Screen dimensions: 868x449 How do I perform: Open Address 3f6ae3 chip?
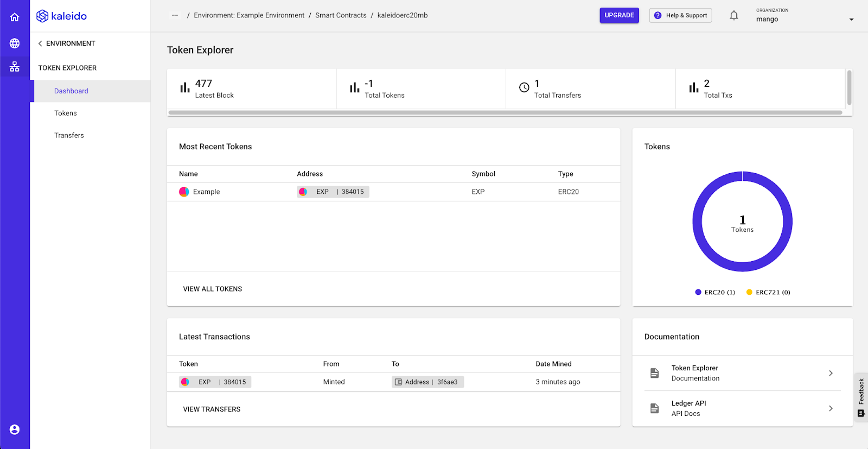click(427, 382)
